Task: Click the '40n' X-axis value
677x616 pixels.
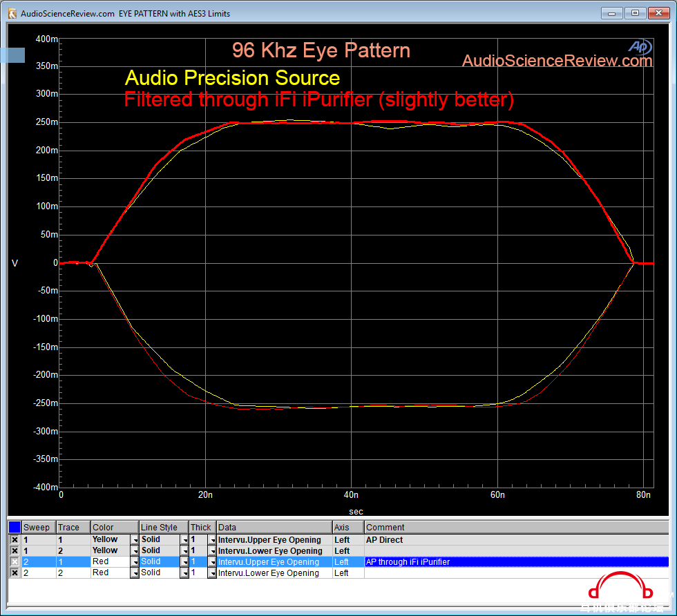Action: coord(351,494)
